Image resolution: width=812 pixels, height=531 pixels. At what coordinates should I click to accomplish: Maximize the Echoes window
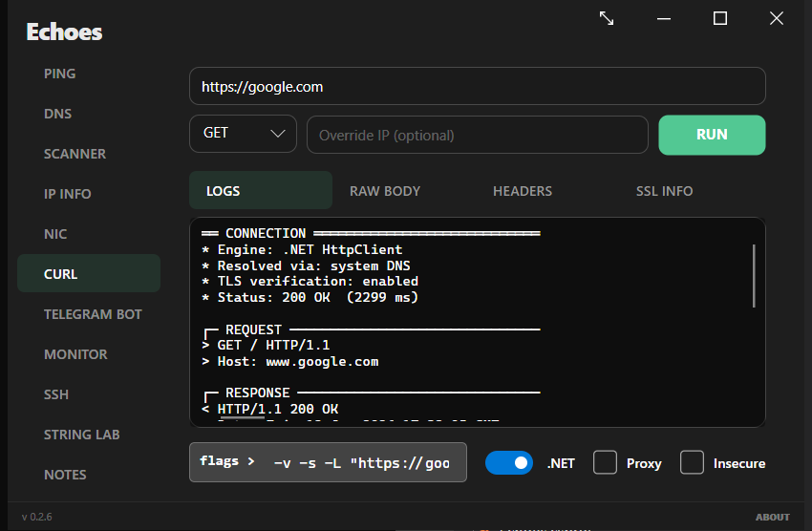pos(720,19)
